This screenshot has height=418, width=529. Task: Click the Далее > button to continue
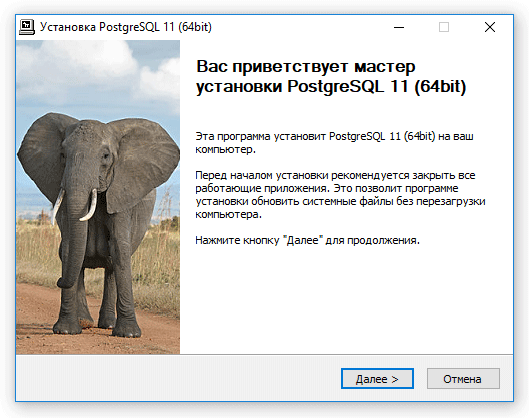[x=377, y=379]
